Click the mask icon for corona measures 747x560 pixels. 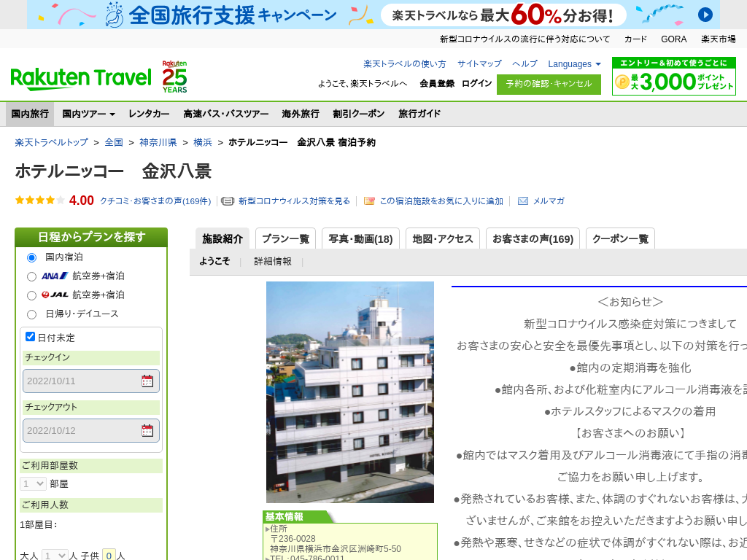[228, 201]
